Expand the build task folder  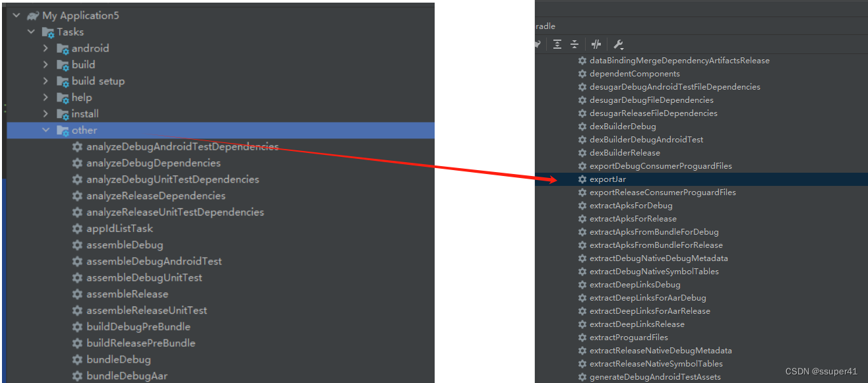coord(46,65)
